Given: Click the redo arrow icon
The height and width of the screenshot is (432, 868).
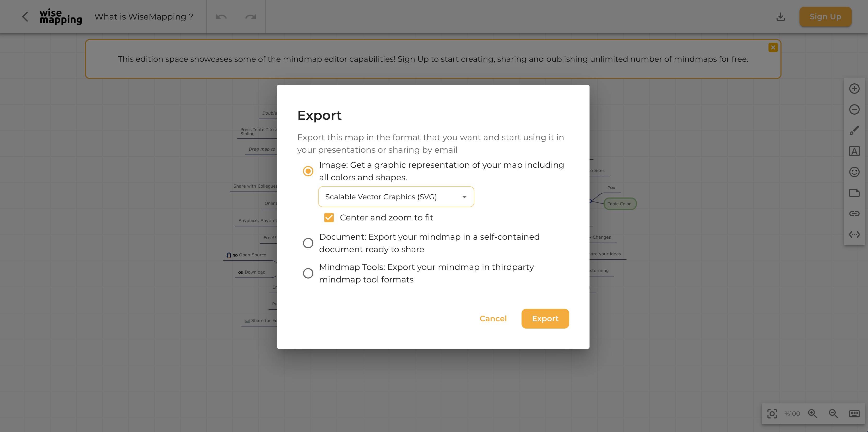Looking at the screenshot, I should [x=250, y=17].
